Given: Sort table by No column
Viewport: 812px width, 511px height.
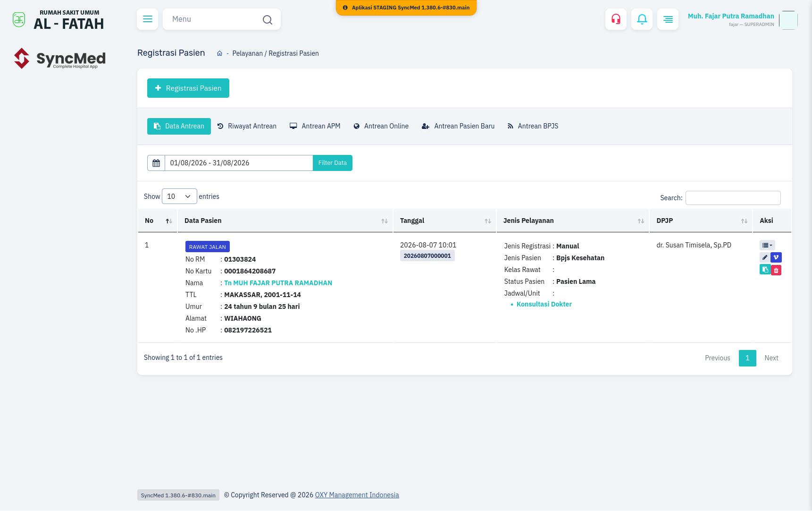Looking at the screenshot, I should (158, 221).
